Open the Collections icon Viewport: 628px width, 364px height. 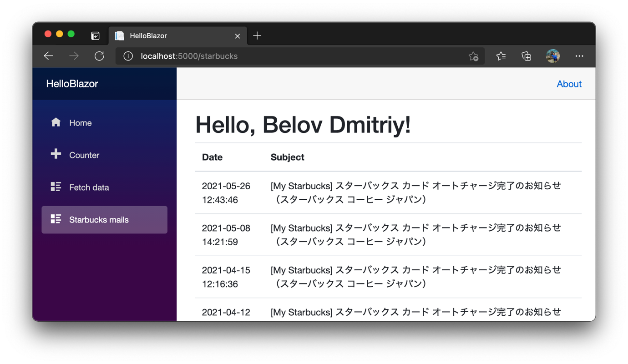tap(527, 56)
